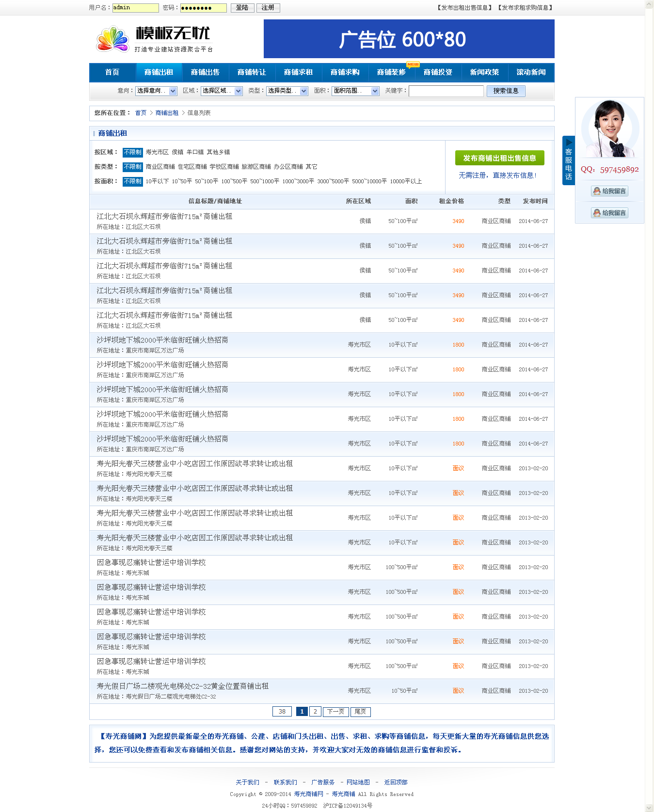Image resolution: width=654 pixels, height=812 pixels.
Task: Go to page 2 of the listings
Action: tap(315, 712)
